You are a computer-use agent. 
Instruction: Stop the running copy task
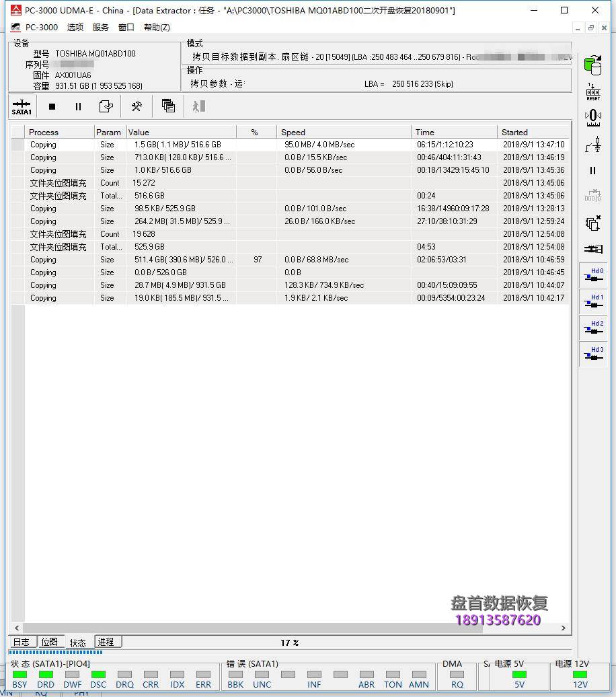point(52,106)
